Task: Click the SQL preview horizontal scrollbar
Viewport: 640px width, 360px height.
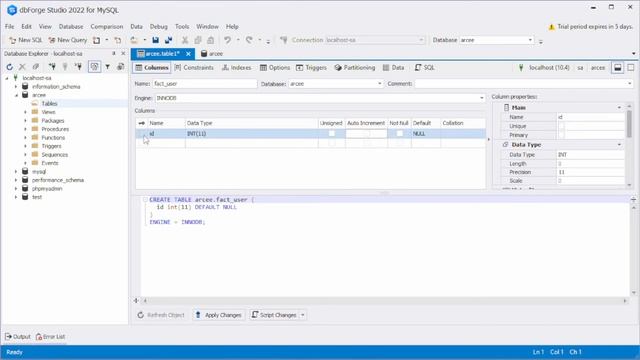Action: (384, 301)
